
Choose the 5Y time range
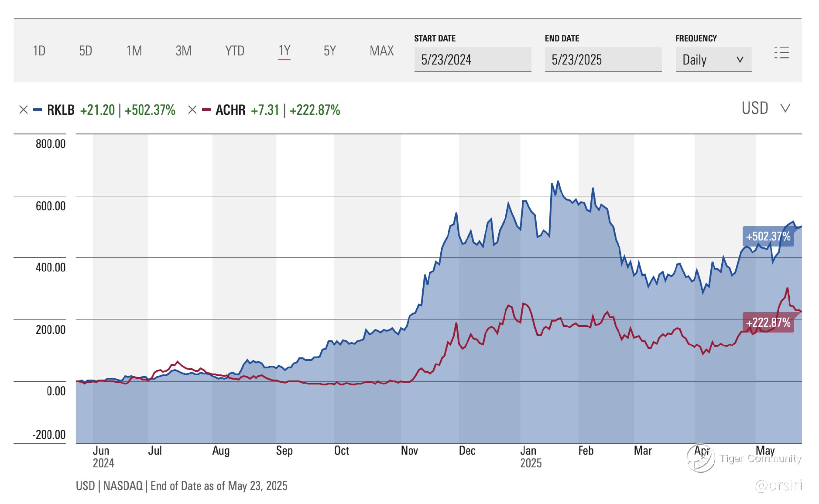click(330, 51)
